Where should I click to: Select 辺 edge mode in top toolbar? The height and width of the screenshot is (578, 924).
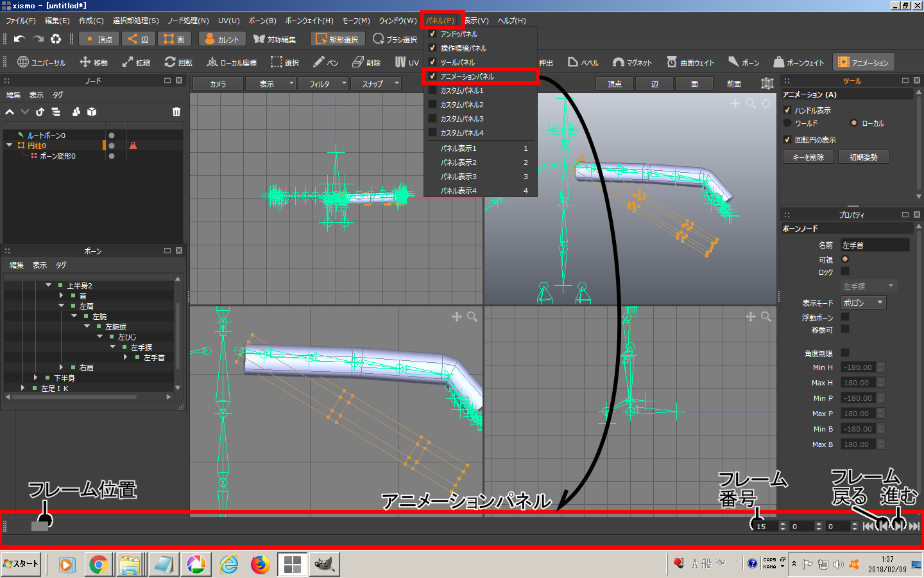click(138, 39)
